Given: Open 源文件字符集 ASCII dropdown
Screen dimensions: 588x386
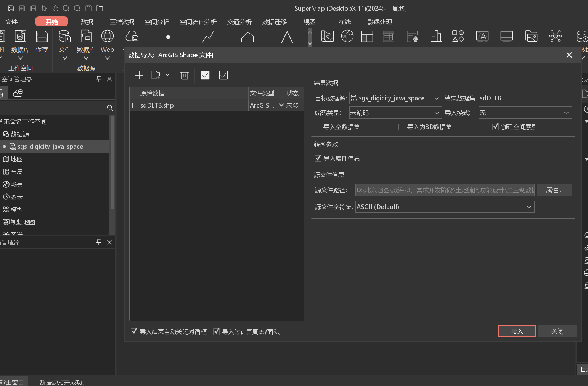Looking at the screenshot, I should (x=529, y=207).
